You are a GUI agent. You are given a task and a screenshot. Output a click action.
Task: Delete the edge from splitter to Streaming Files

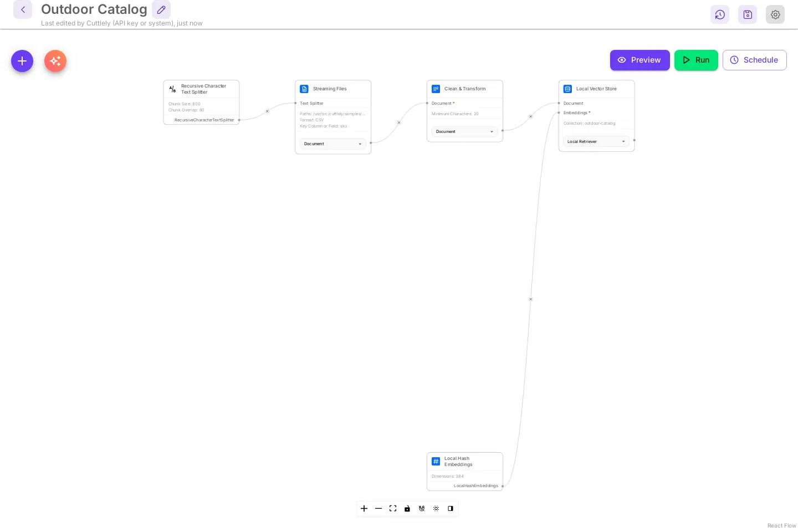pyautogui.click(x=267, y=111)
